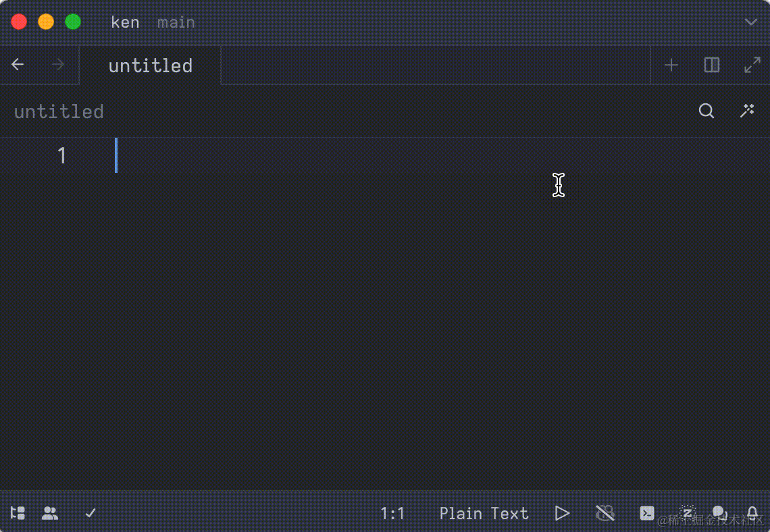Open the notifications bell icon
Screen dimensions: 770x532
[x=752, y=513]
